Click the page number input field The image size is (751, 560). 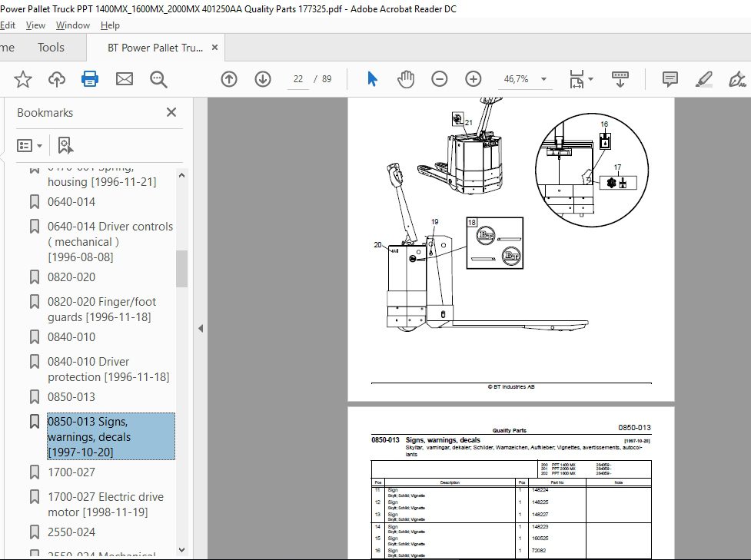click(x=298, y=79)
